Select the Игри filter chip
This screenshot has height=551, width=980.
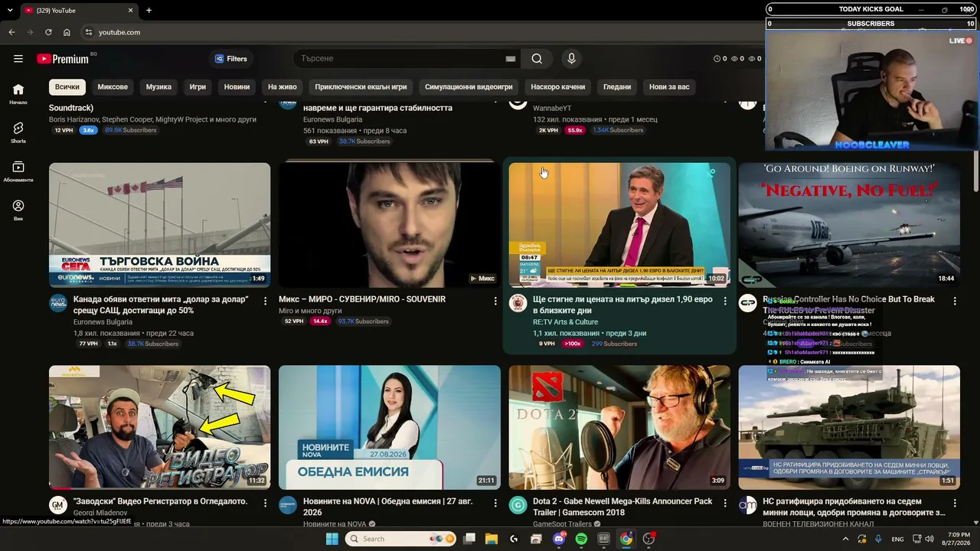pos(198,86)
